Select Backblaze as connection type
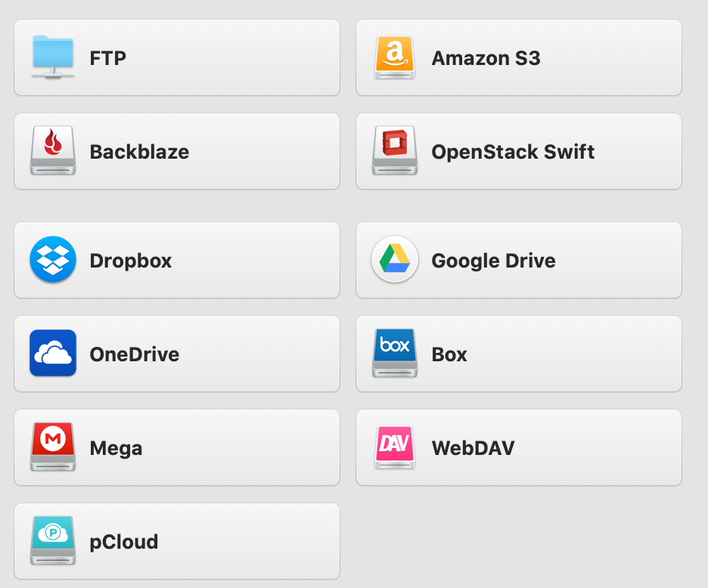 tap(177, 151)
